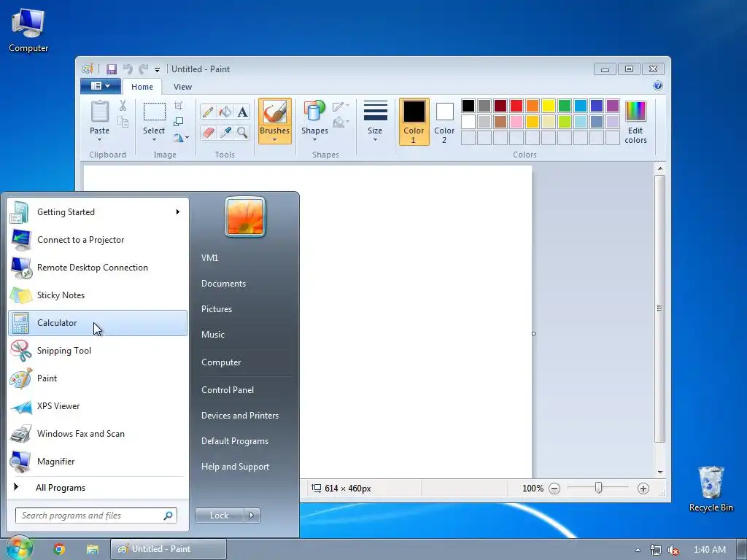Select the Fill with color bucket tool

(x=225, y=112)
